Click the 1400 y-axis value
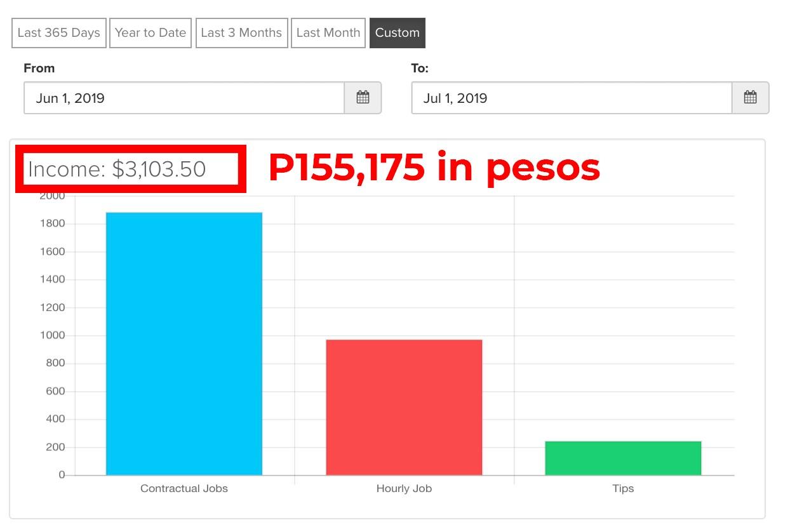This screenshot has height=532, width=790. [x=53, y=279]
